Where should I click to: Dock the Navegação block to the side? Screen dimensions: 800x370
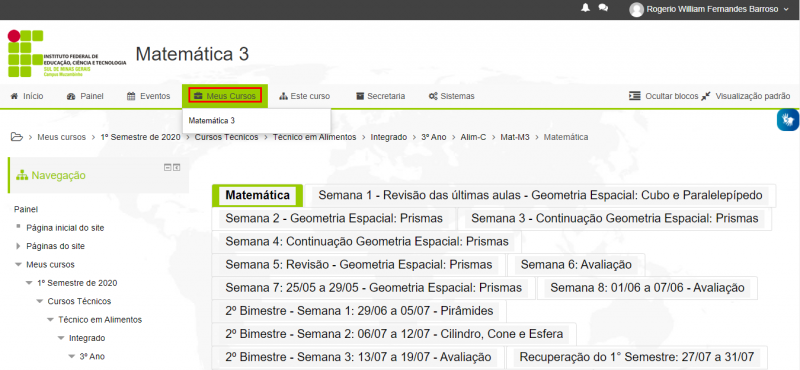[177, 167]
